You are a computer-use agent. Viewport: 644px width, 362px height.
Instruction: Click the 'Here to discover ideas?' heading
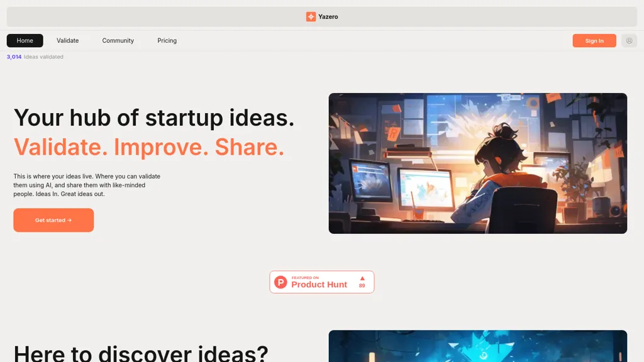(141, 353)
